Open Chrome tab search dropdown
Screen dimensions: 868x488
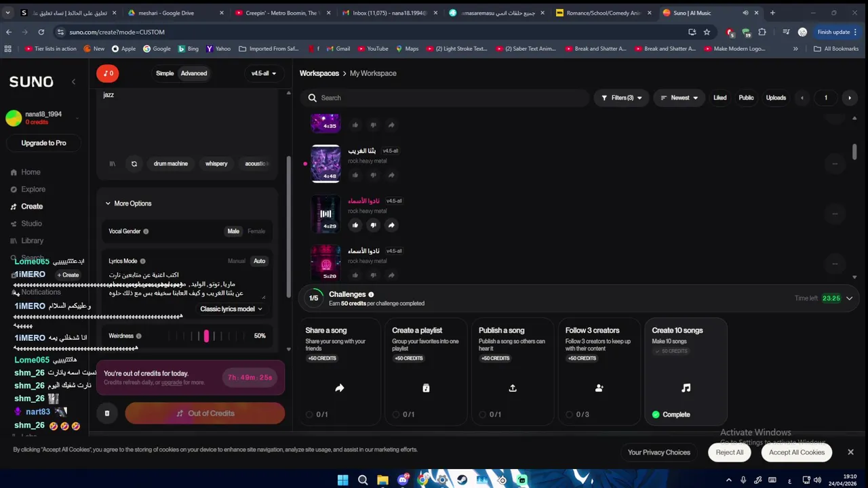pyautogui.click(x=7, y=12)
